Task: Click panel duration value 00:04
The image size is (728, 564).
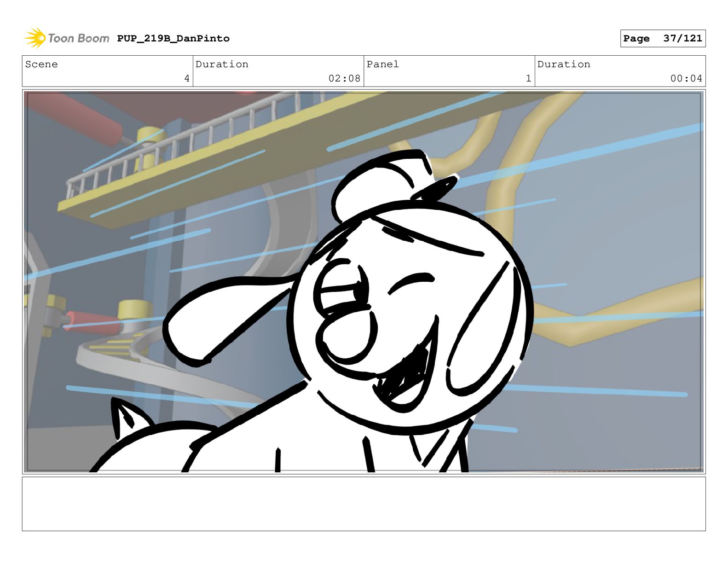Action: [686, 79]
